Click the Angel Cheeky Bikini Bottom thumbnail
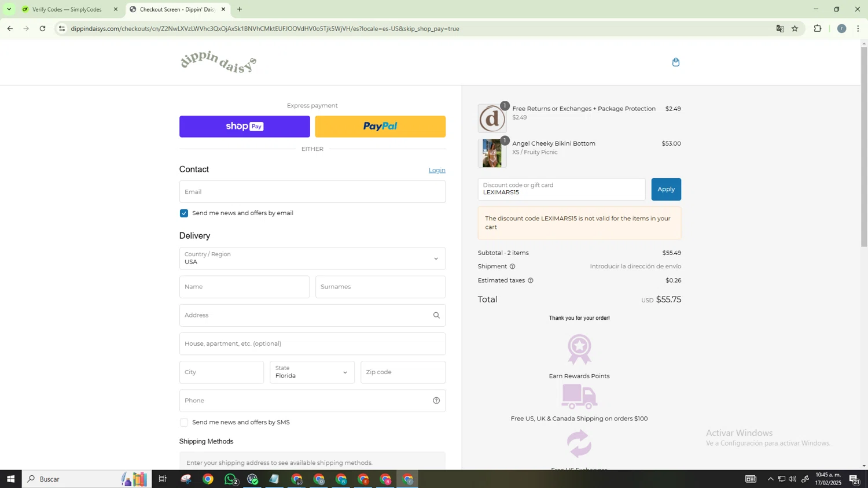The image size is (868, 488). (492, 153)
